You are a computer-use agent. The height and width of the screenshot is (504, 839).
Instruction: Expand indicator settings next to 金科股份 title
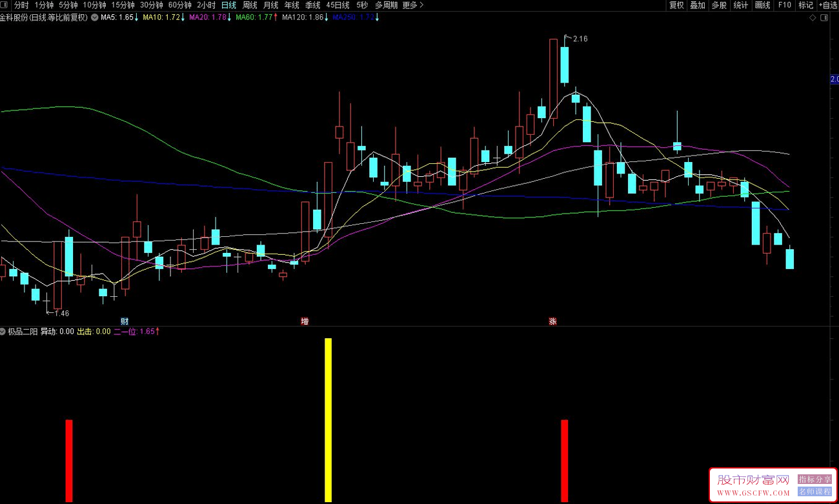(95, 17)
